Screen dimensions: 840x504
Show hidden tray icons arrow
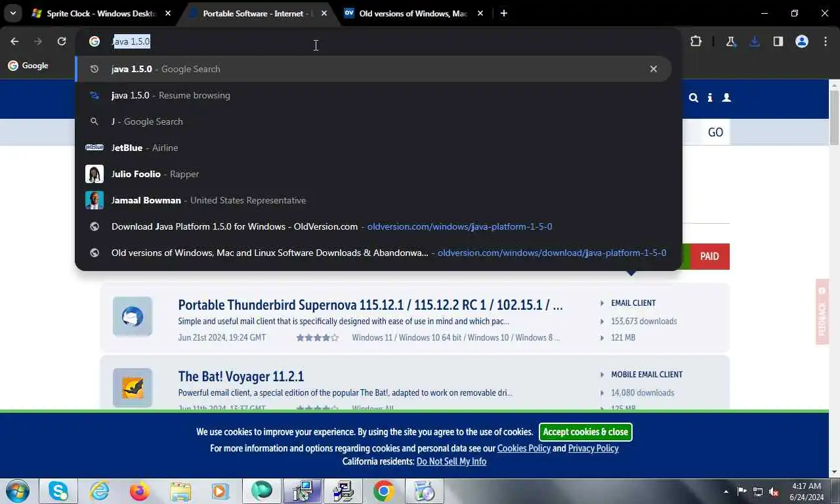726,492
